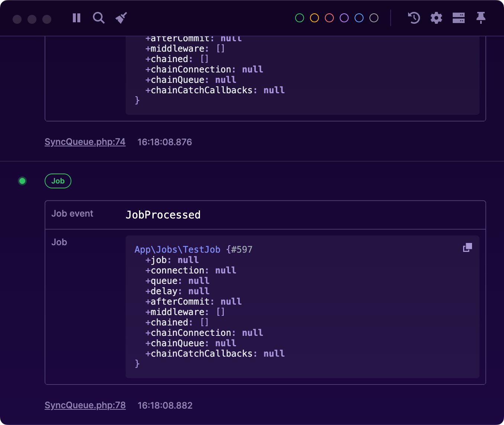504x425 pixels.
Task: Toggle the blue color filter
Action: click(359, 17)
